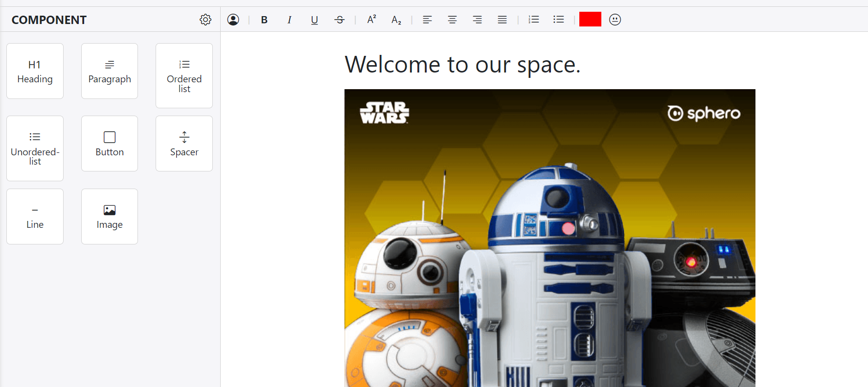
Task: Toggle italic formatting
Action: click(289, 20)
